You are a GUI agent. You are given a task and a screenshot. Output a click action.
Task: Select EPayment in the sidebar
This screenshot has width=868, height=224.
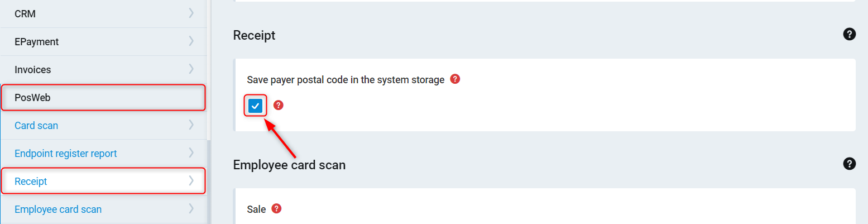pyautogui.click(x=37, y=42)
